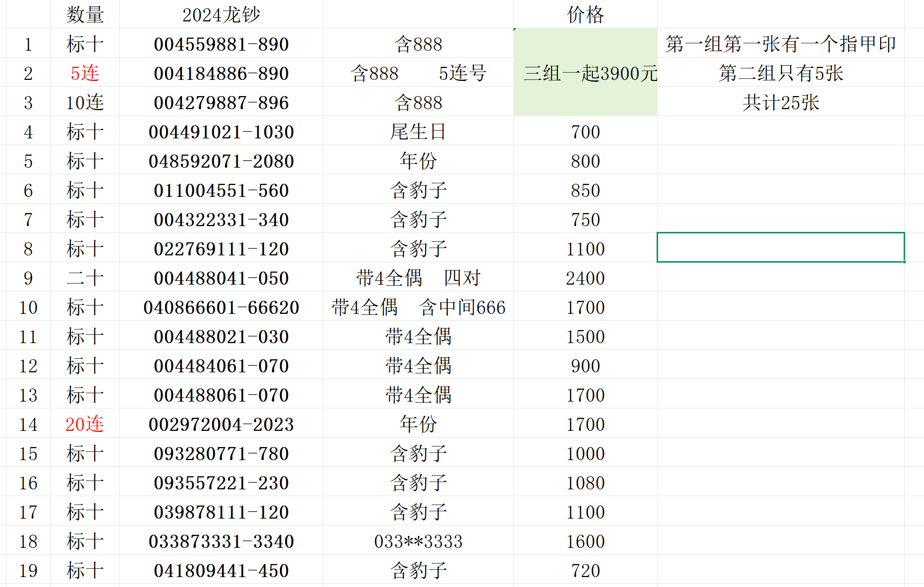Click price cell 750
This screenshot has height=587, width=924.
586,219
